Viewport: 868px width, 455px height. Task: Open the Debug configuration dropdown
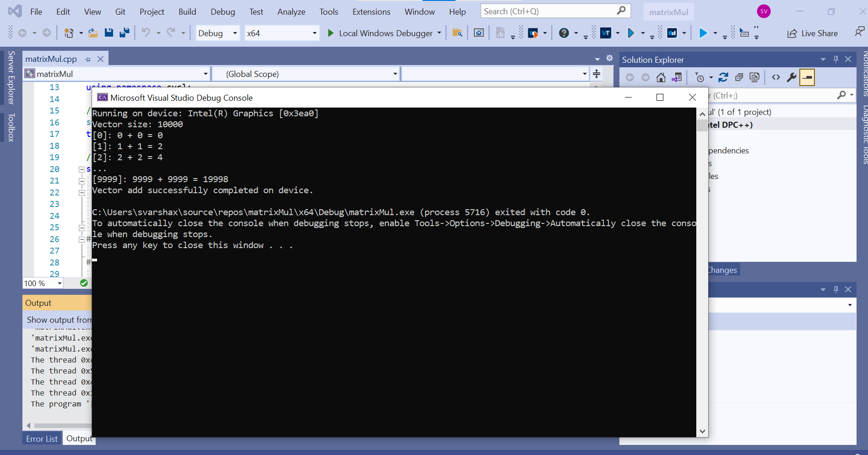tap(217, 32)
